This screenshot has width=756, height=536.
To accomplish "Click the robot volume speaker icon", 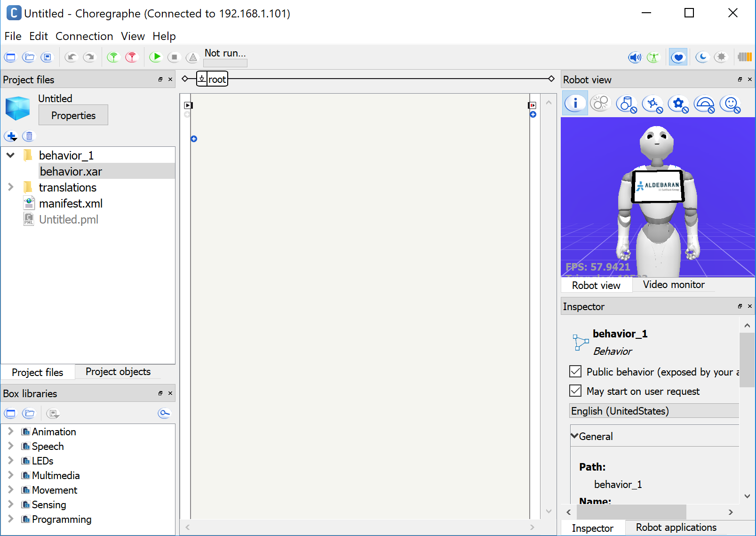I will tap(635, 57).
